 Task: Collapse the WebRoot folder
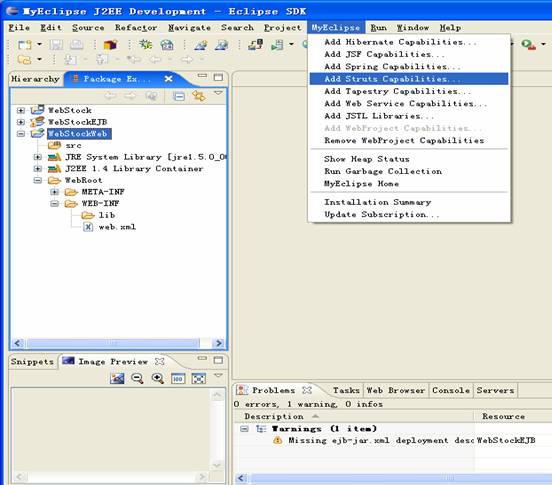(x=38, y=180)
